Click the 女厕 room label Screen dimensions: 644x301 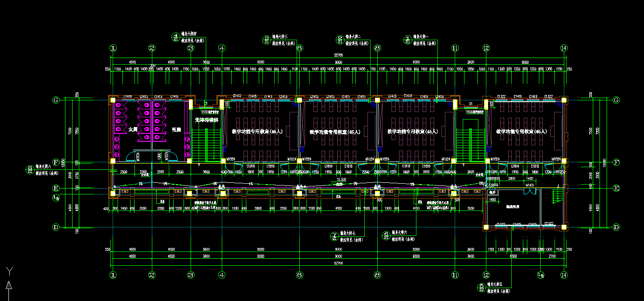[x=133, y=129]
